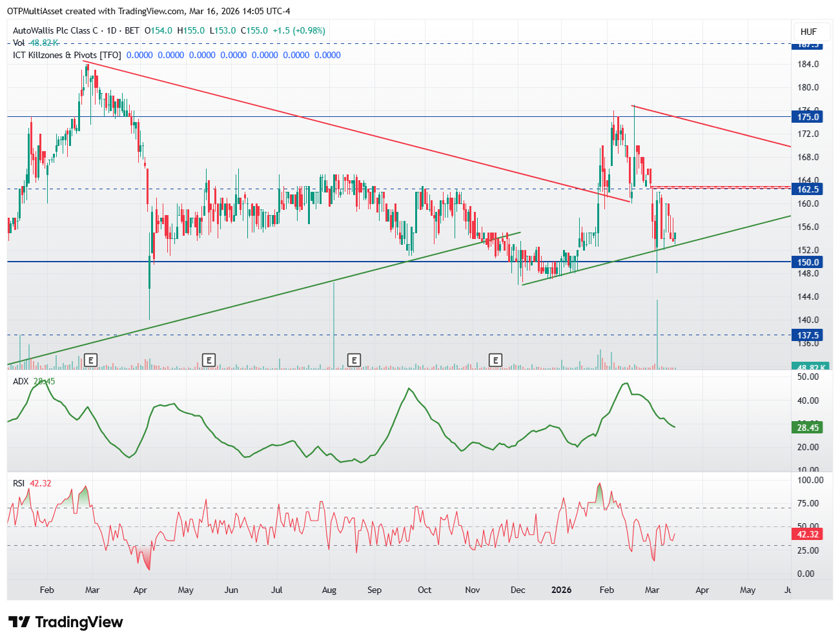The width and height of the screenshot is (840, 644).
Task: Select the earnings marker between August and September
Action: point(354,360)
